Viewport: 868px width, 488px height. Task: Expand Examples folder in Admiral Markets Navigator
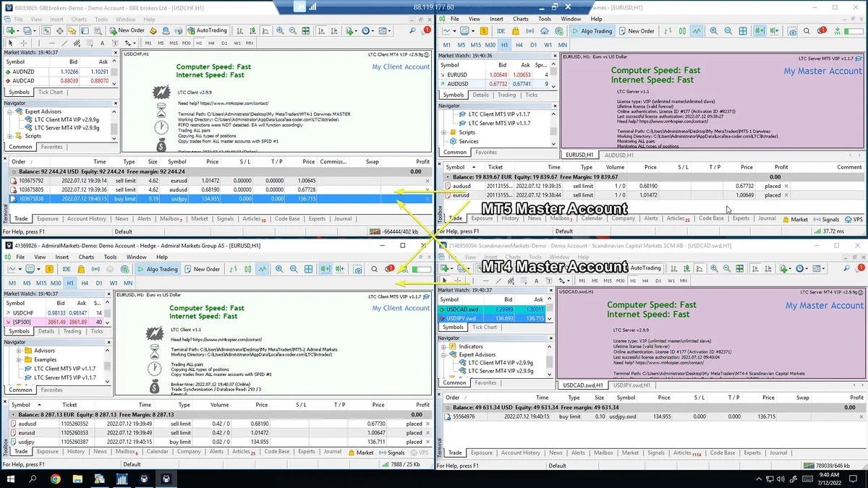tap(18, 359)
